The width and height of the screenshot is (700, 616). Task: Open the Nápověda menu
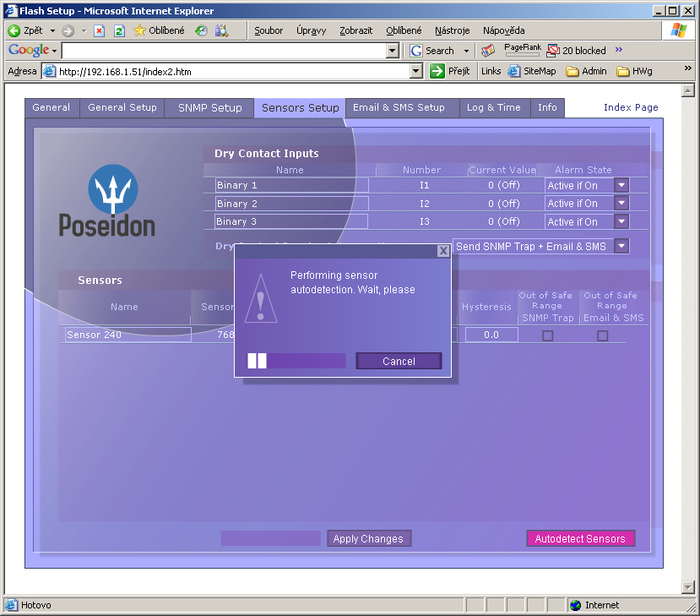pyautogui.click(x=503, y=30)
